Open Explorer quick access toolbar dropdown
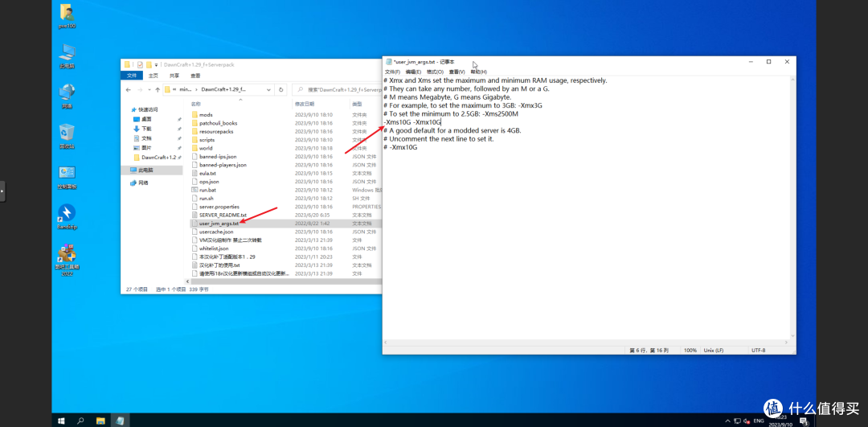Viewport: 868px width, 427px height. pos(157,65)
